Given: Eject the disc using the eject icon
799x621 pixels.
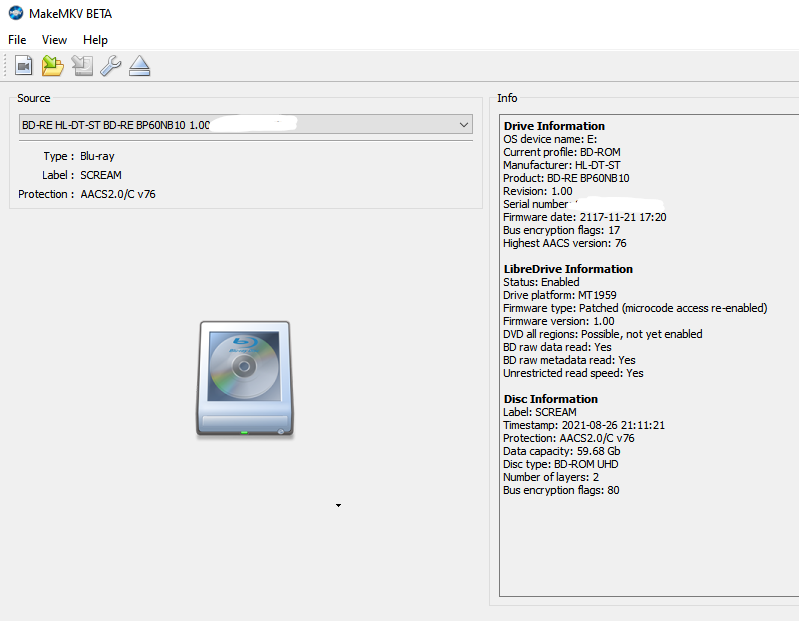Looking at the screenshot, I should 139,66.
